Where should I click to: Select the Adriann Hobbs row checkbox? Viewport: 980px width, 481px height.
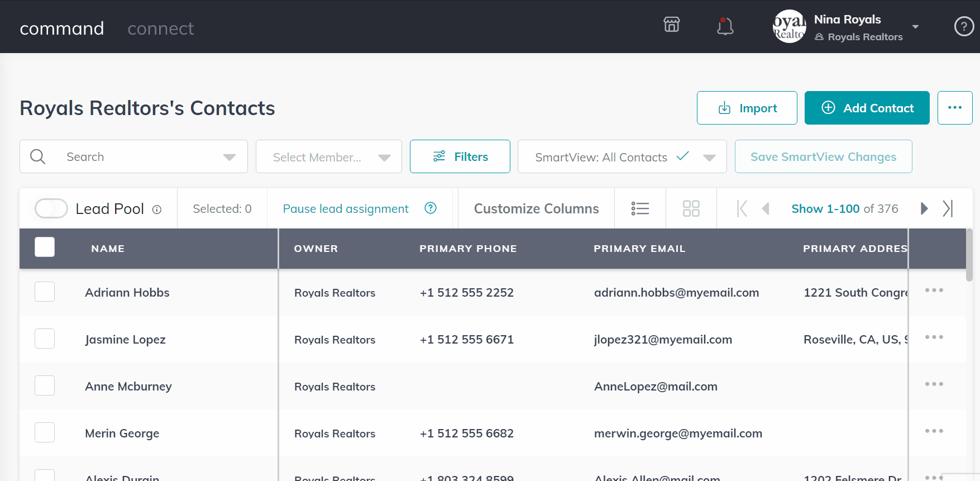[x=45, y=292]
